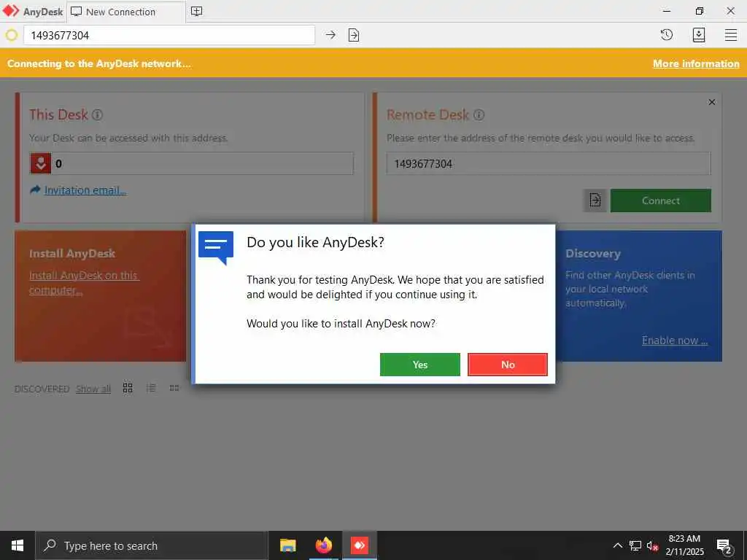The width and height of the screenshot is (747, 560).
Task: Click the network tray icon
Action: tap(635, 545)
